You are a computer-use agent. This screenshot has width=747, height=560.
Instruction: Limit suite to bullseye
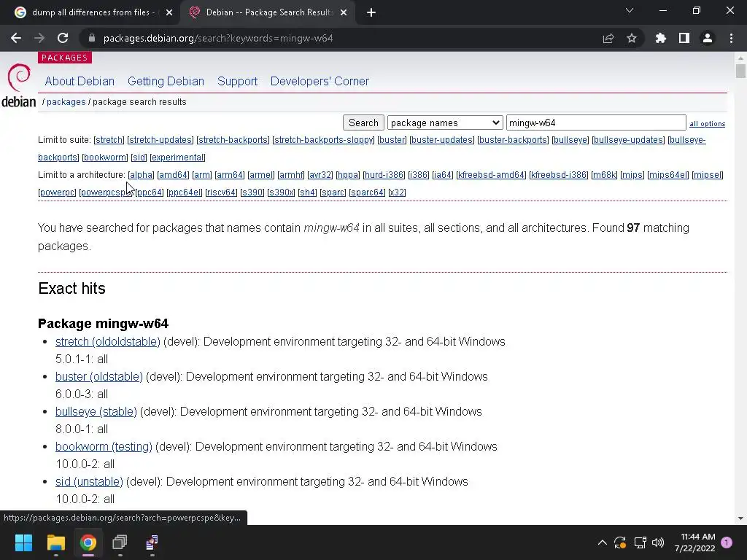[x=570, y=140]
